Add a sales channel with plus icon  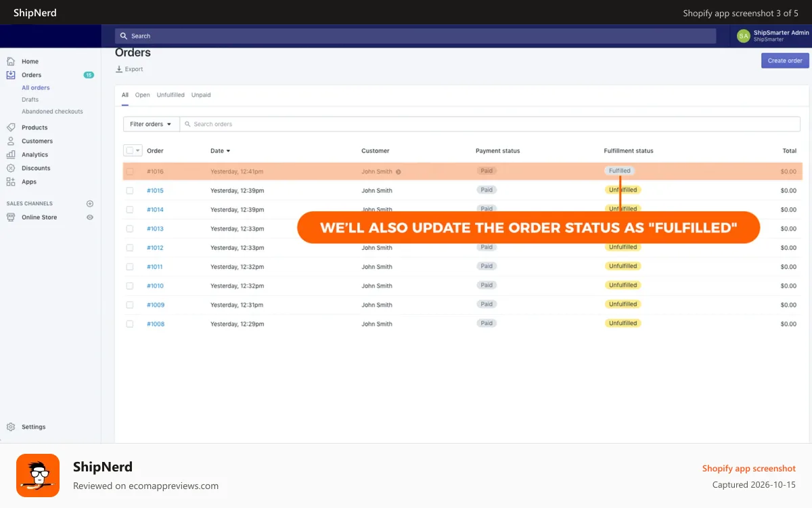coord(90,204)
